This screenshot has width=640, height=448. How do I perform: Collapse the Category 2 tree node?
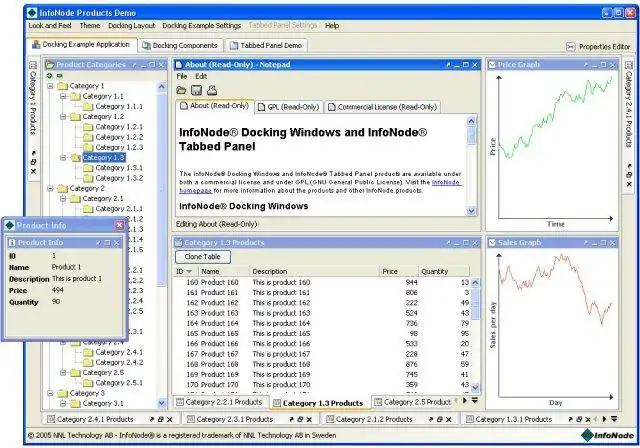[50, 189]
